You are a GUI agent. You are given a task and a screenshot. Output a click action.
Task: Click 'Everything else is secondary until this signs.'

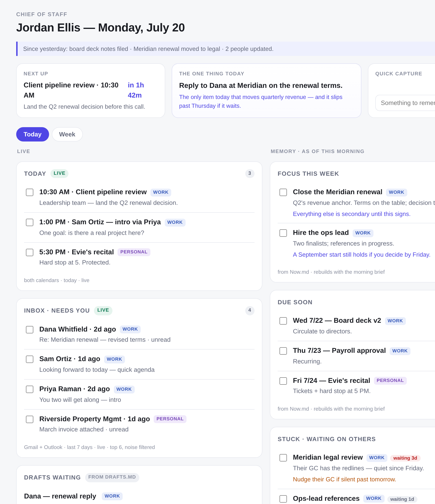(351, 214)
